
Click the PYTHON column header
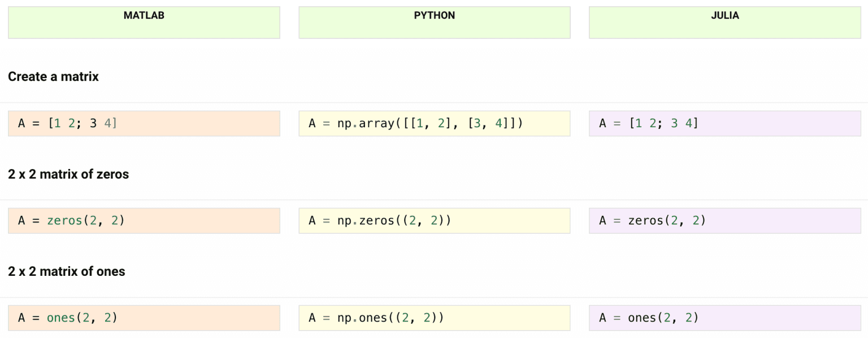[435, 23]
